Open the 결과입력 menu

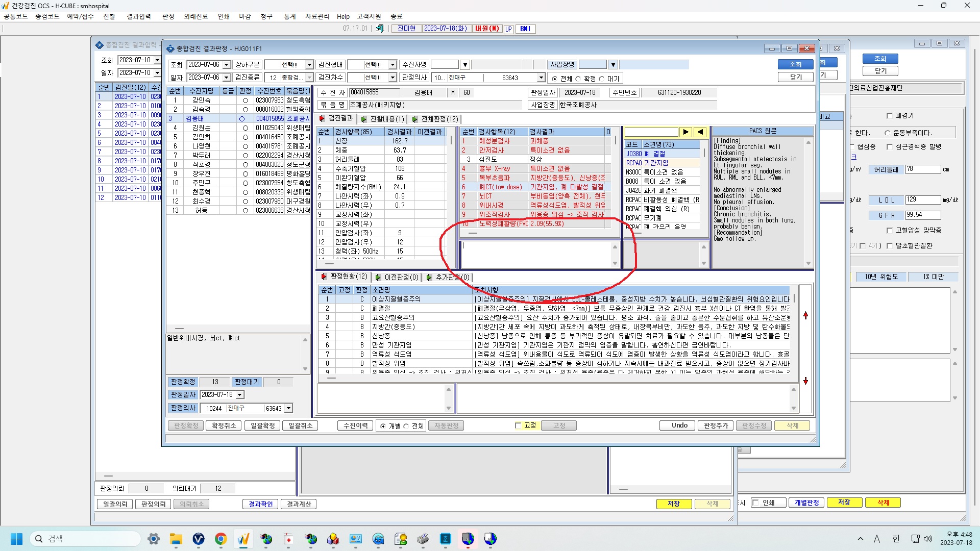(139, 16)
